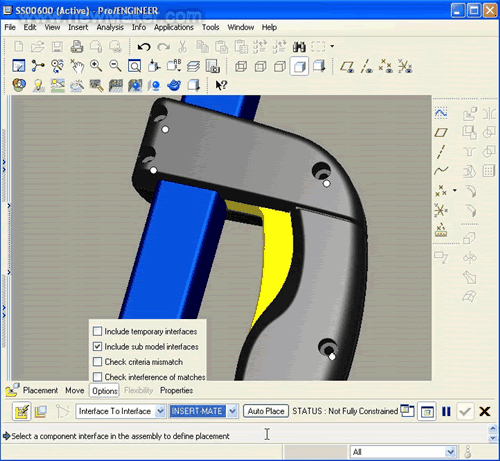This screenshot has height=461, width=500.
Task: Click the binoculars Find icon
Action: click(x=299, y=47)
